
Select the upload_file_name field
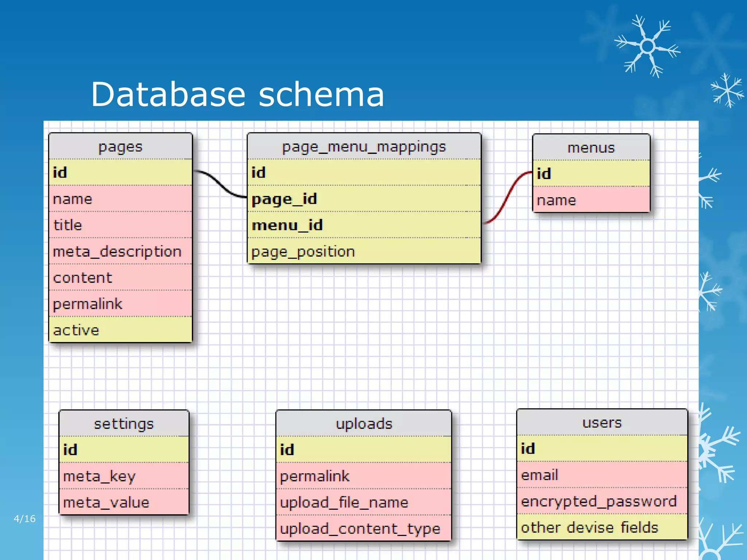(344, 502)
